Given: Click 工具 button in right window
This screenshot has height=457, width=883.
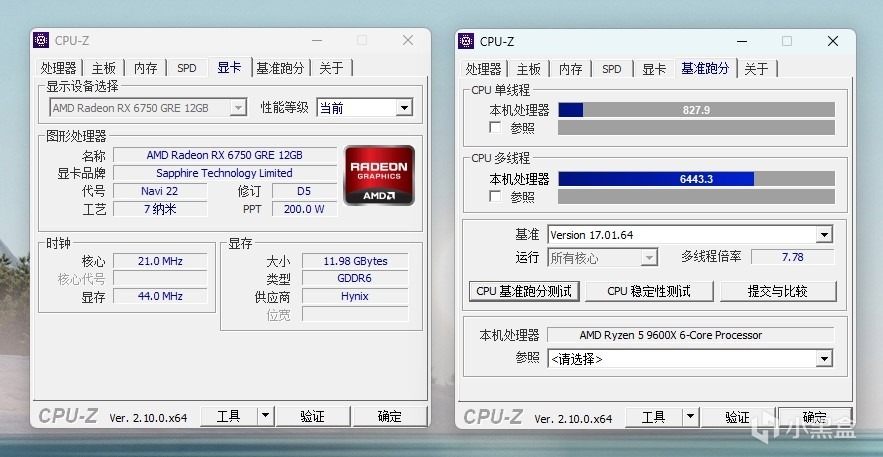Looking at the screenshot, I should pyautogui.click(x=654, y=418).
